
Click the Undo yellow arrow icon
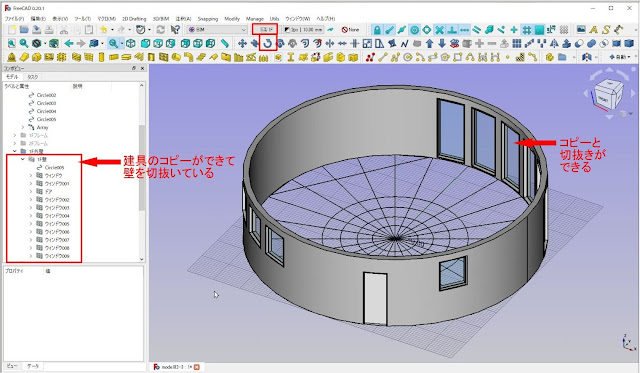[104, 29]
